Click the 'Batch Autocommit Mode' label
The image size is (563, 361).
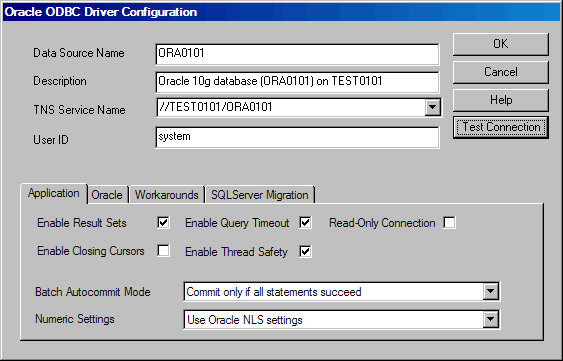[x=93, y=292]
